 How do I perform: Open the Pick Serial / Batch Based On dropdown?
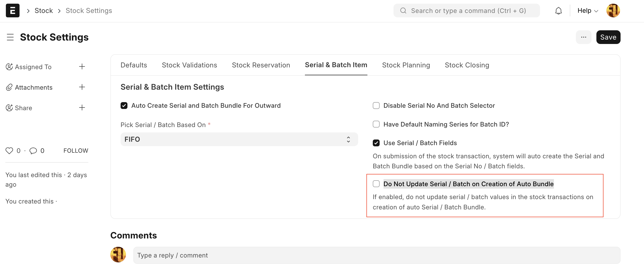[239, 139]
